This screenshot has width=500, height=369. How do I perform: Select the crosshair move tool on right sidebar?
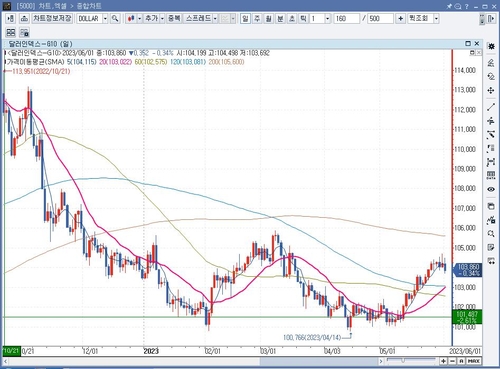491,90
